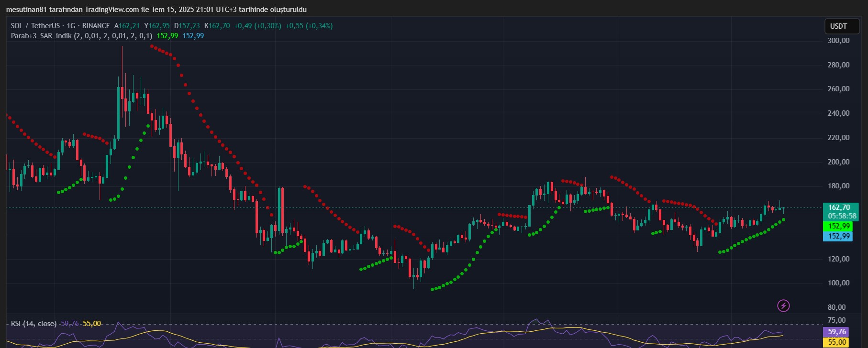868x348 pixels.
Task: Click the 180,00 price axis label
Action: tap(839, 186)
